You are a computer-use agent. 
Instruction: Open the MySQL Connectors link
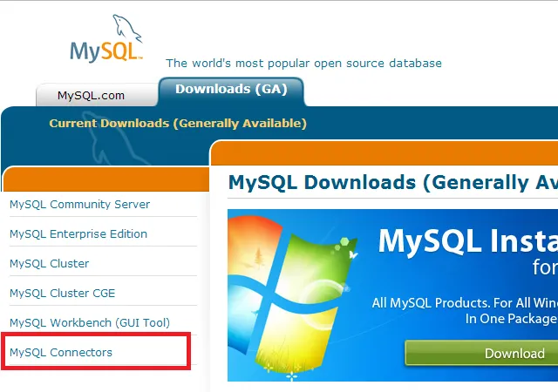[x=61, y=352]
